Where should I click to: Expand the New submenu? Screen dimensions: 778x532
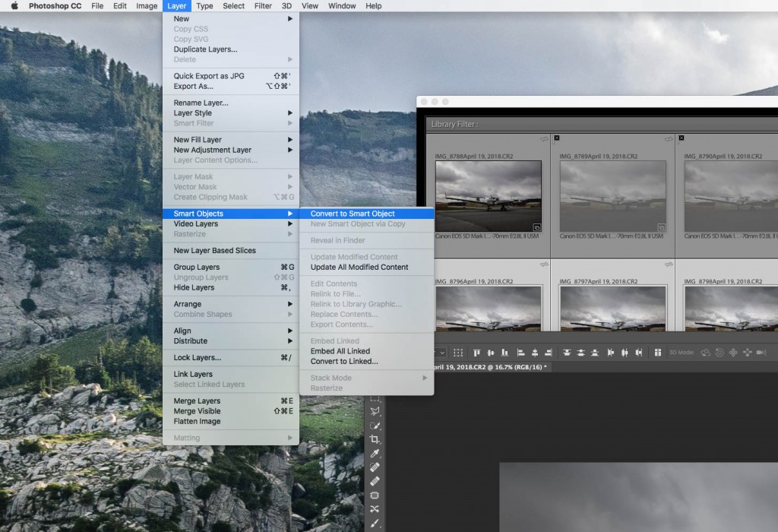point(231,19)
